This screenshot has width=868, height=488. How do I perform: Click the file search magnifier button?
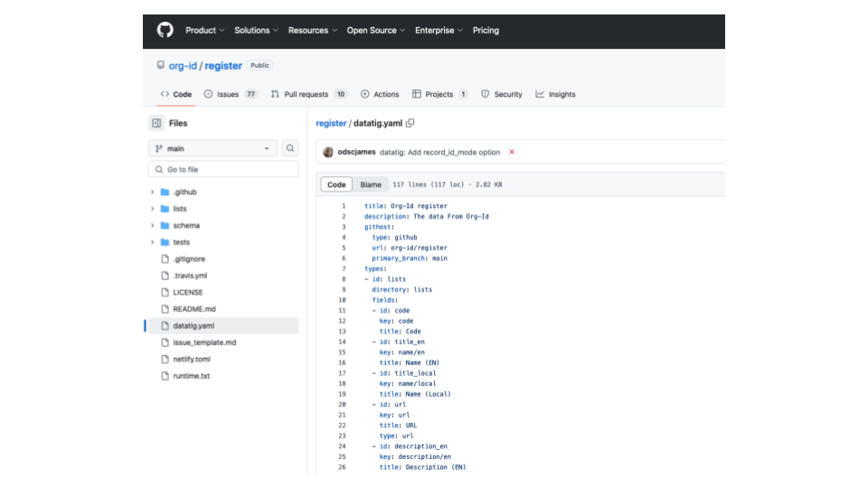click(290, 148)
